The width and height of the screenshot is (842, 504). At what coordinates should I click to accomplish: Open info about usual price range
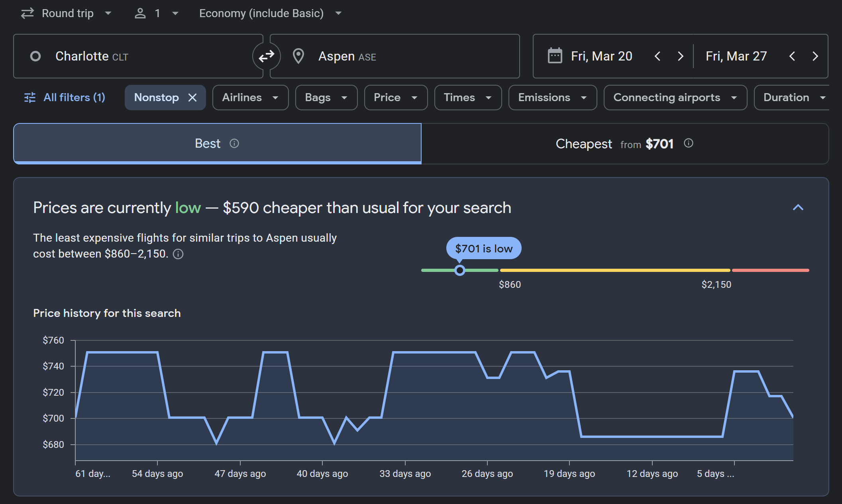click(x=178, y=254)
